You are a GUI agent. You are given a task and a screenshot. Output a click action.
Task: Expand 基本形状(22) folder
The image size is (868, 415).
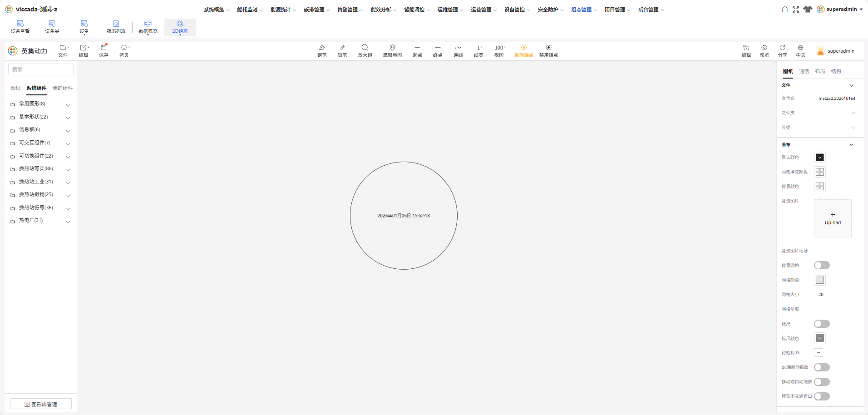click(40, 117)
